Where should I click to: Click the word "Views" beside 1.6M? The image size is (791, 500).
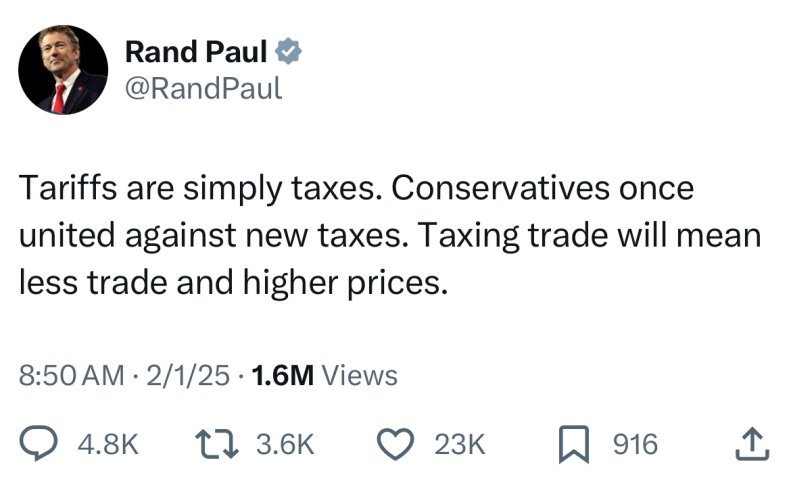coord(360,375)
